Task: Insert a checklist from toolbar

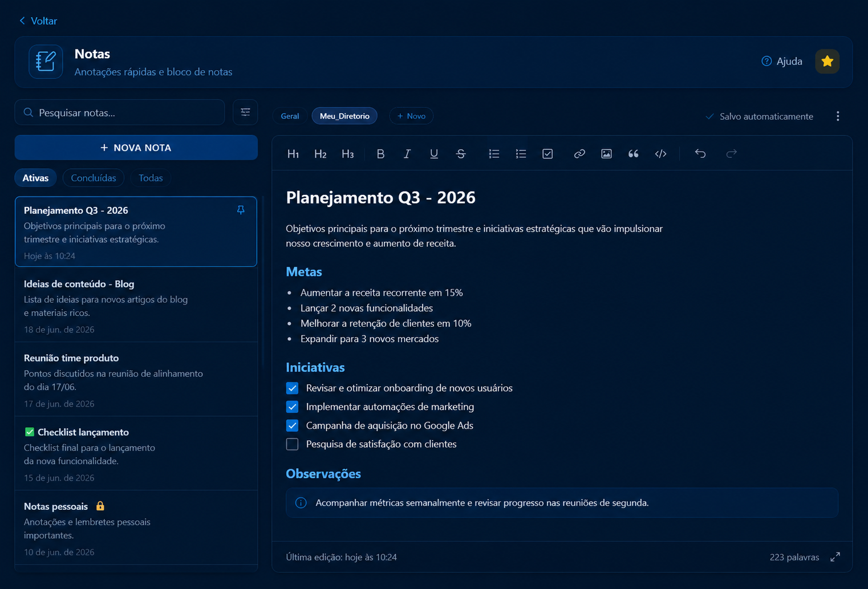Action: click(547, 154)
